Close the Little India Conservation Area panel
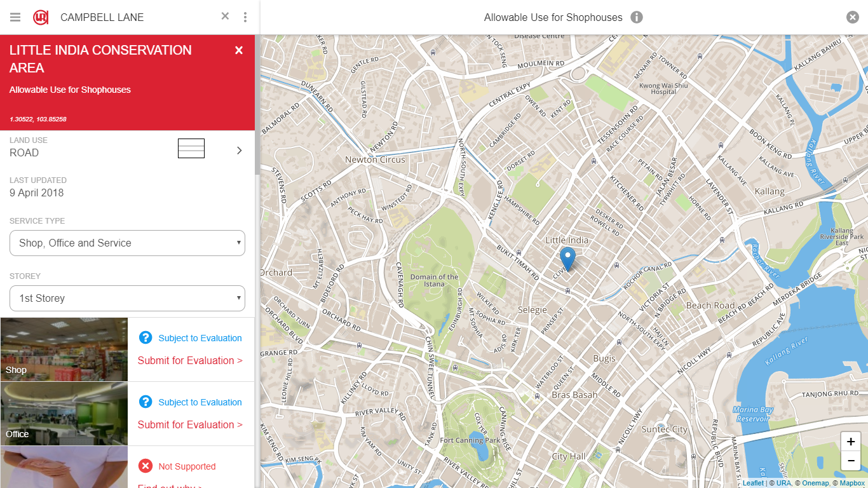Image resolution: width=868 pixels, height=488 pixels. [x=239, y=50]
